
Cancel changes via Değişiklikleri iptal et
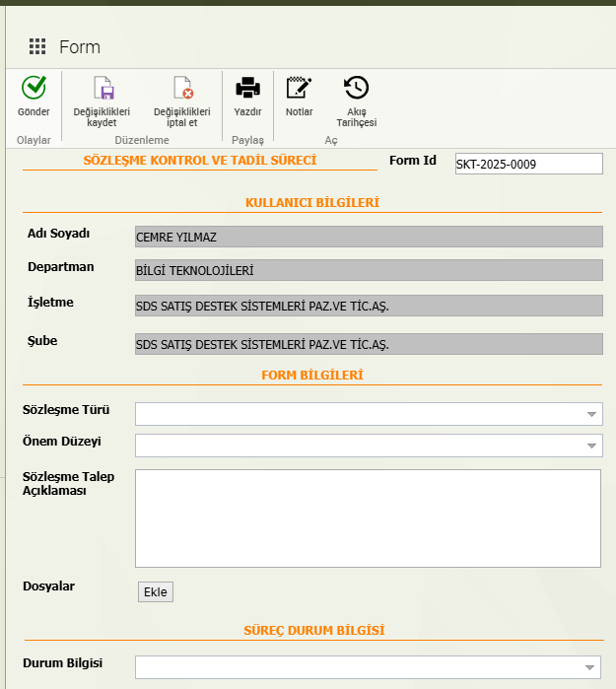click(181, 89)
